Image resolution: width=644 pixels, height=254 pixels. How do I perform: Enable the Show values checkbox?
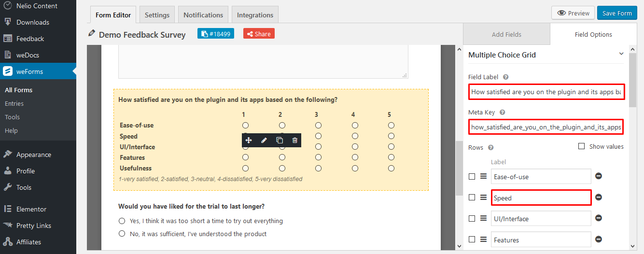click(581, 146)
